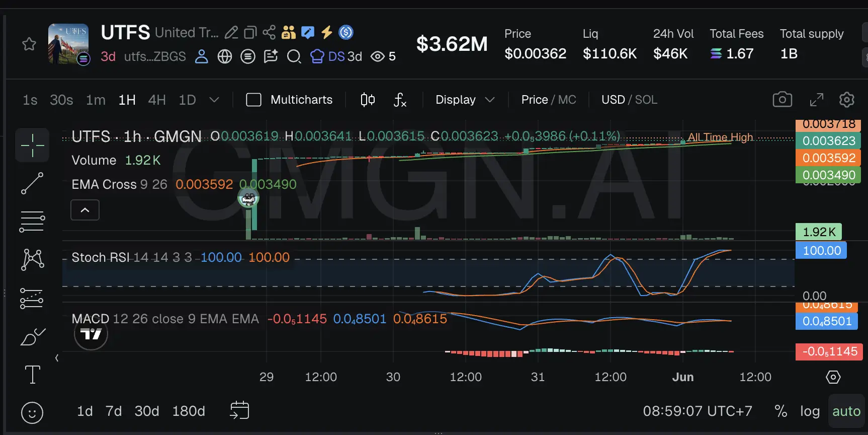Click the green 0.003623 price axis label
The image size is (868, 435).
[829, 140]
